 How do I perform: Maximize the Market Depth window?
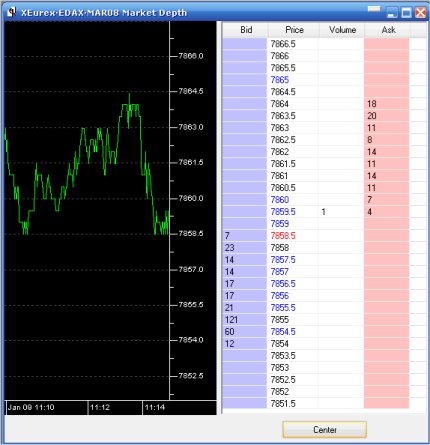coord(406,13)
